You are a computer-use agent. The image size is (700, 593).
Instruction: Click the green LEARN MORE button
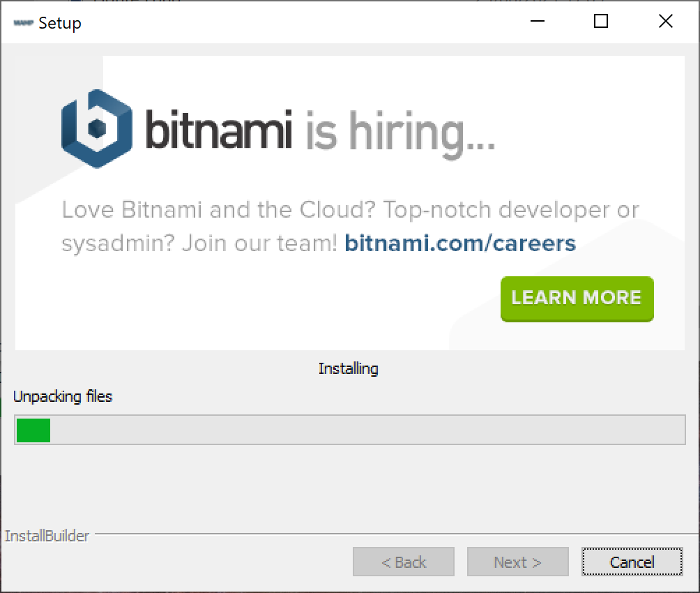tap(577, 299)
